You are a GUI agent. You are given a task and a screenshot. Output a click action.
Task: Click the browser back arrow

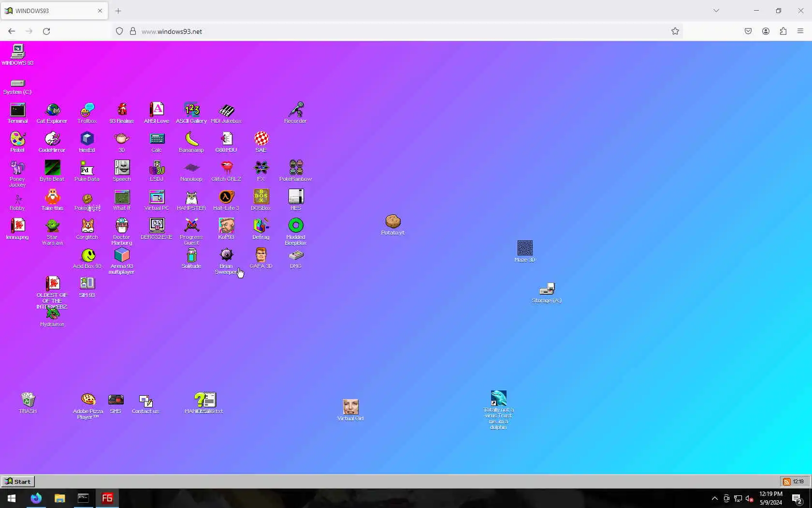click(12, 31)
